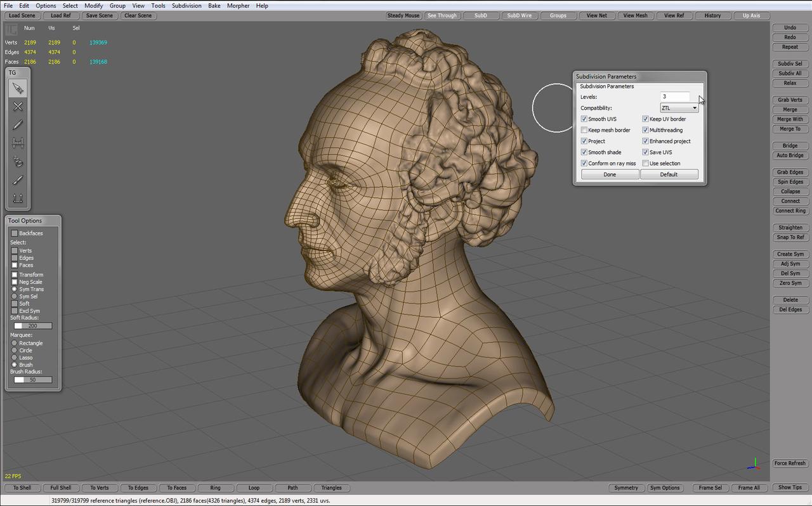Click Done in Subdivision Parameters
The height and width of the screenshot is (506, 812).
pos(610,174)
